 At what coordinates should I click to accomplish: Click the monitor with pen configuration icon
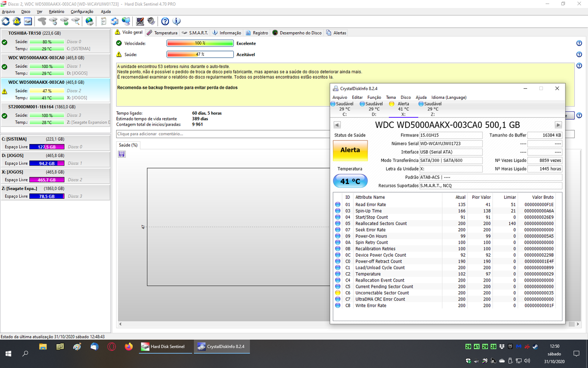(140, 21)
